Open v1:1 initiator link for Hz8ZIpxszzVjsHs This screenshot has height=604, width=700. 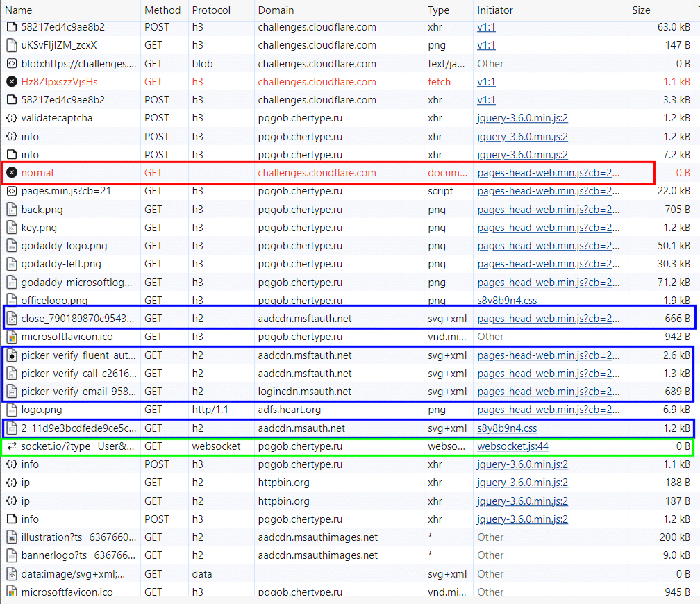click(x=486, y=82)
